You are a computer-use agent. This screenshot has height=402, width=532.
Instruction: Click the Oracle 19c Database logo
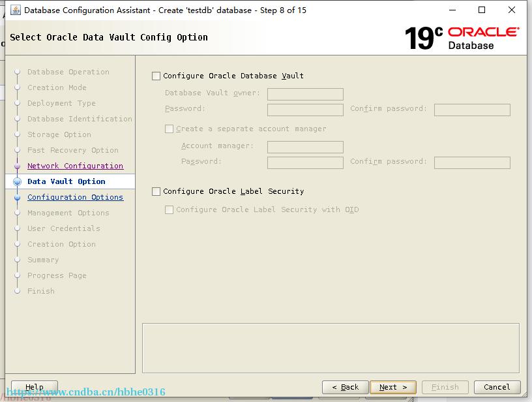pos(462,38)
